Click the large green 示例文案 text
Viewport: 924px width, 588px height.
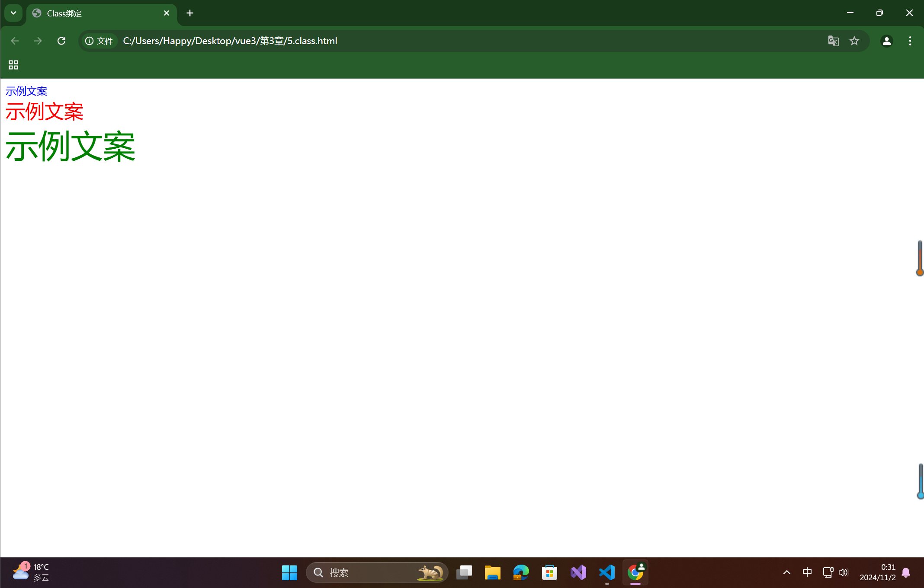pos(71,147)
